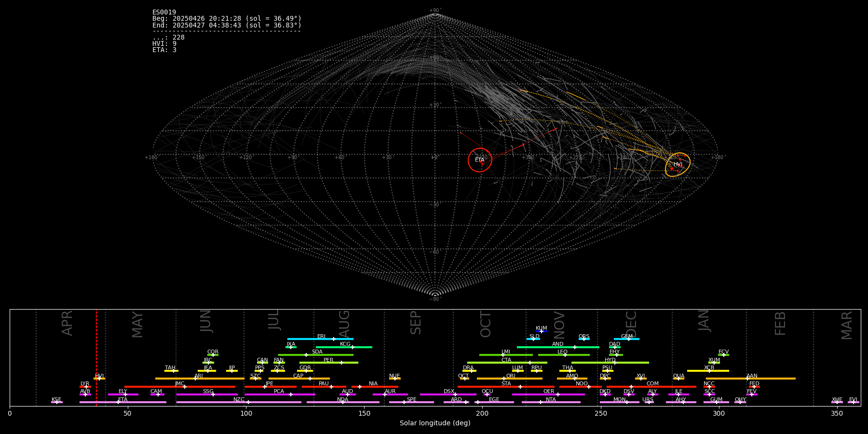Click the URS shower label
Viewport: 868px width, 434px height.
click(x=648, y=400)
